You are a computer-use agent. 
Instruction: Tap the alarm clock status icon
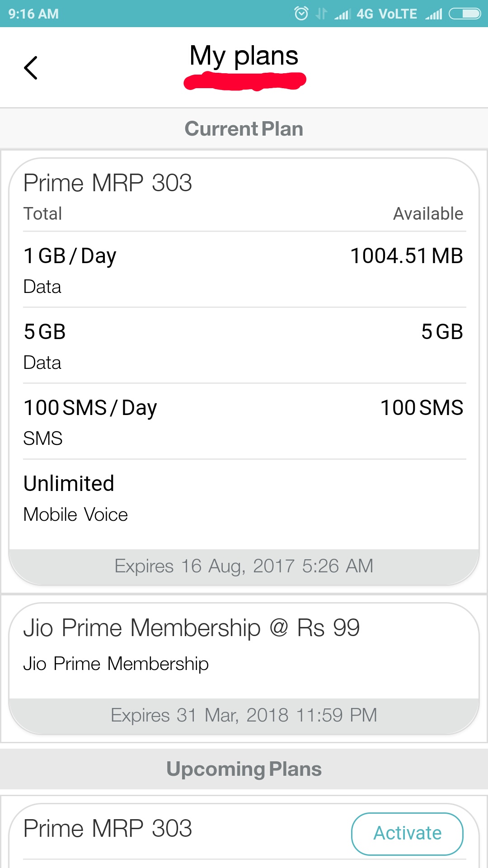[x=301, y=14]
